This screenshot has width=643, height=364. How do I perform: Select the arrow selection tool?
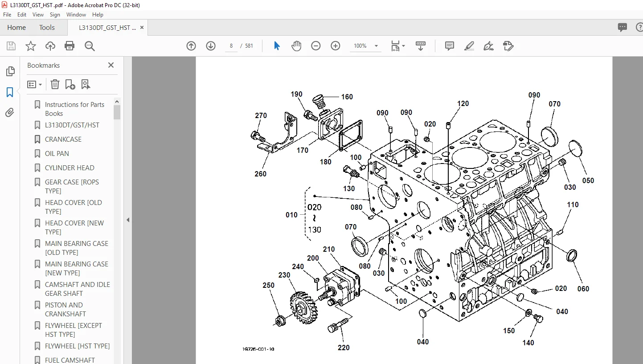click(x=277, y=46)
